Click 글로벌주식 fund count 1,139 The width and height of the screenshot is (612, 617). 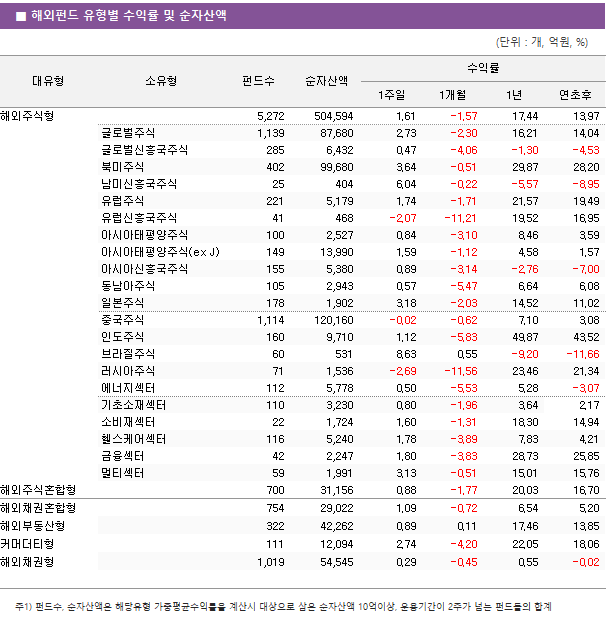coord(271,133)
